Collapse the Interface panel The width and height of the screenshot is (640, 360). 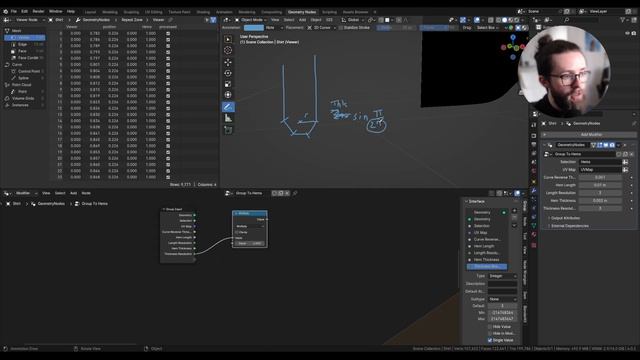[476, 202]
